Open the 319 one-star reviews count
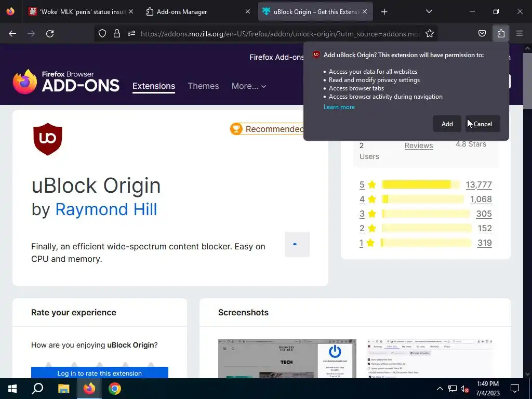This screenshot has height=399, width=532. [x=485, y=243]
